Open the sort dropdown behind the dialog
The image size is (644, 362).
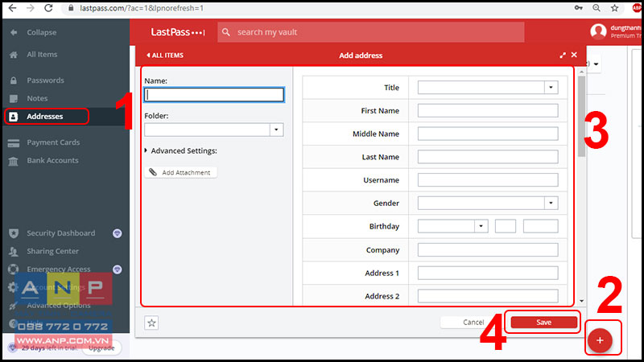[x=596, y=64]
